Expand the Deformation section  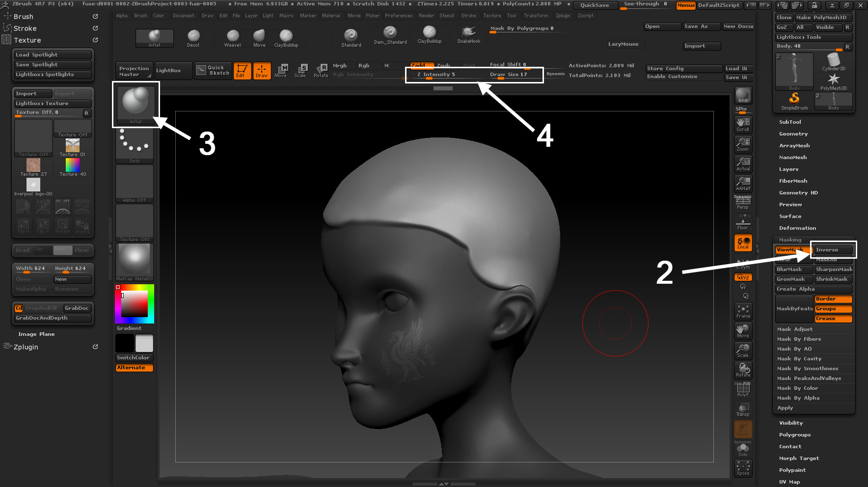[x=797, y=228]
